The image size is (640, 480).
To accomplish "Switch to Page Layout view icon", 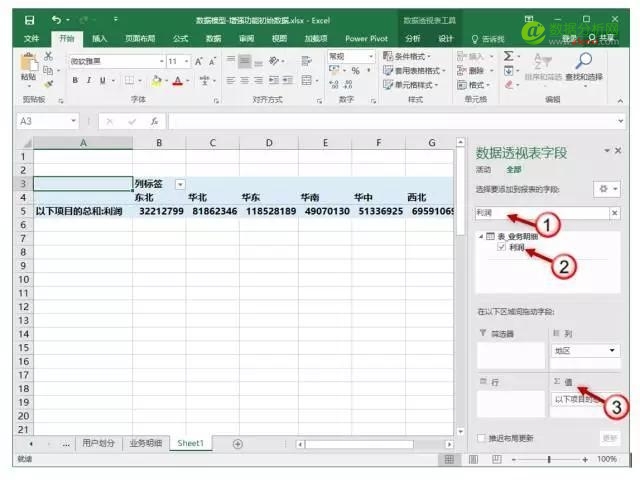I will (x=473, y=460).
